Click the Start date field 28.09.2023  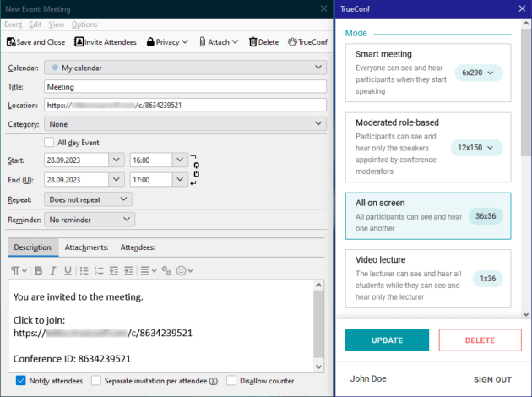coord(76,160)
